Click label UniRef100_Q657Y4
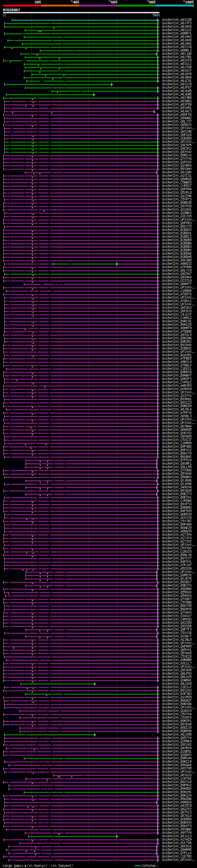The image size is (197, 868). click(177, 738)
